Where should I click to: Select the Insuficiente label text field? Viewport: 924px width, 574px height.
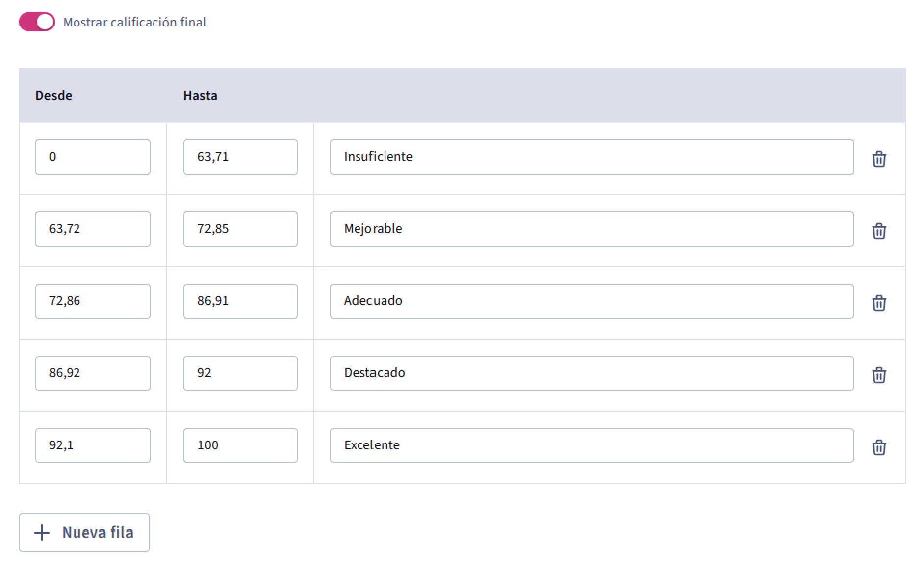click(592, 157)
